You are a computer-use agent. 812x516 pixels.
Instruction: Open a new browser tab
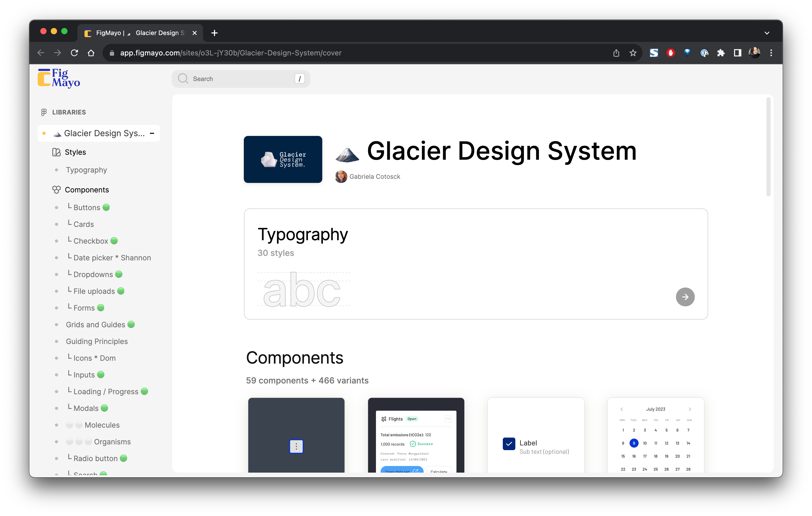coord(215,33)
